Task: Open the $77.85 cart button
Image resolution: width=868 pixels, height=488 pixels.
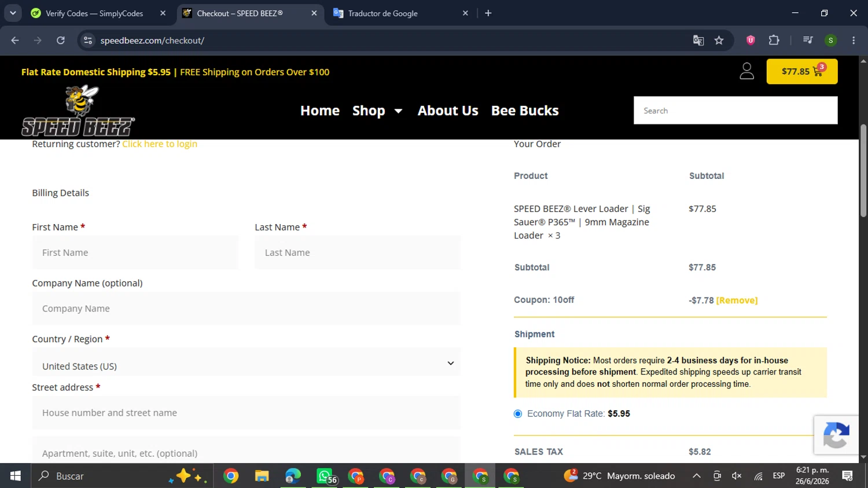Action: 802,71
